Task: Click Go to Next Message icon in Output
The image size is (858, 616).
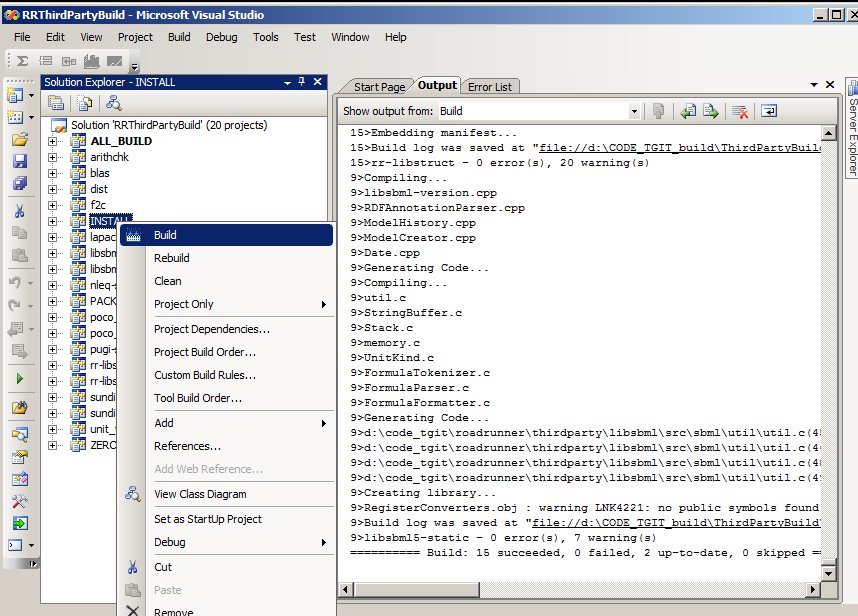Action: coord(710,111)
